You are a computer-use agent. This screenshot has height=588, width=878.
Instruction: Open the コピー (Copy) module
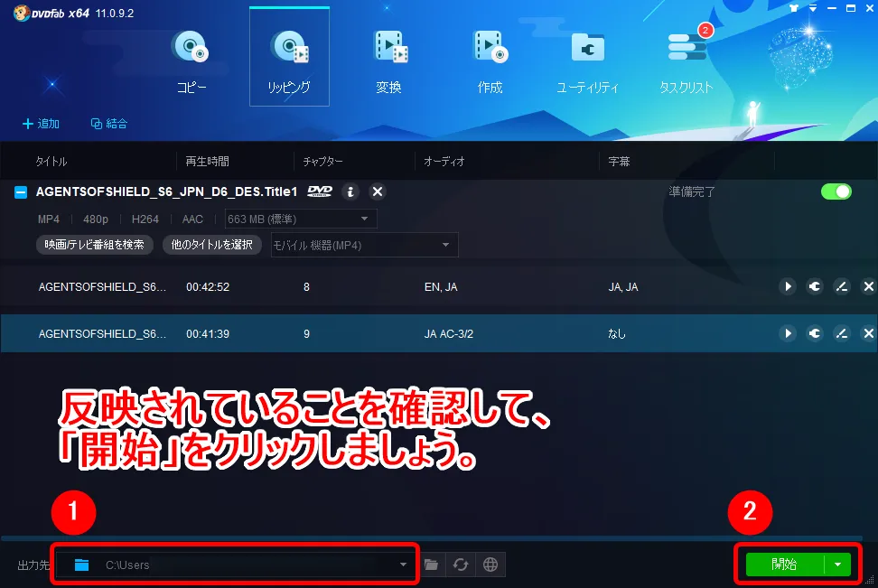click(191, 61)
